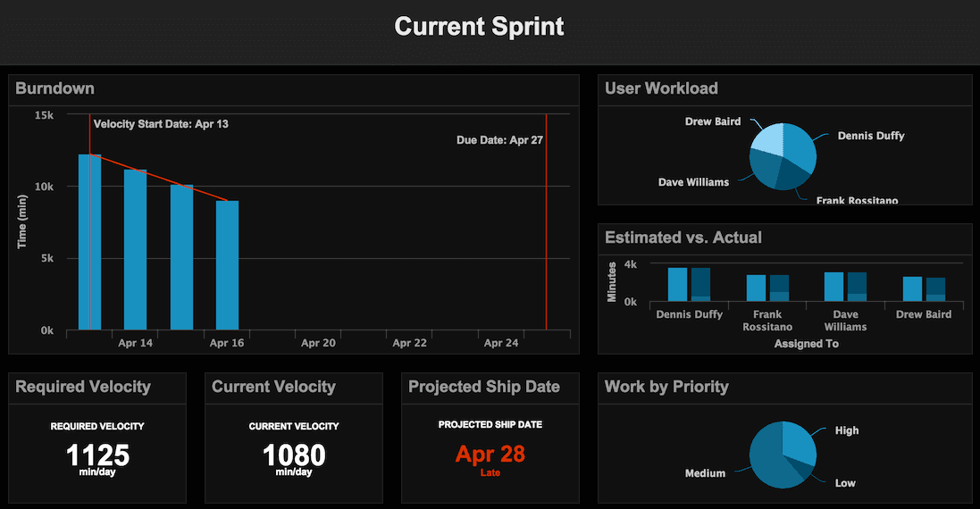This screenshot has width=980, height=509.
Task: Click the 1080 current velocity value
Action: tap(294, 455)
